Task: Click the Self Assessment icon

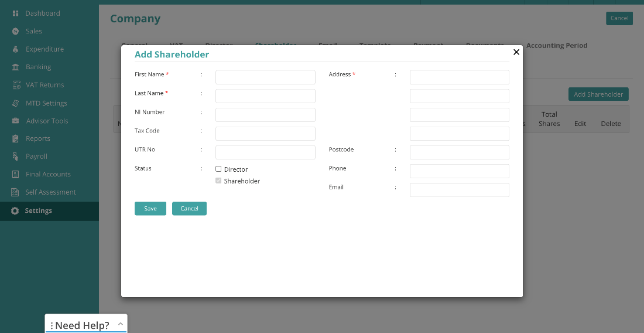Action: (15, 192)
